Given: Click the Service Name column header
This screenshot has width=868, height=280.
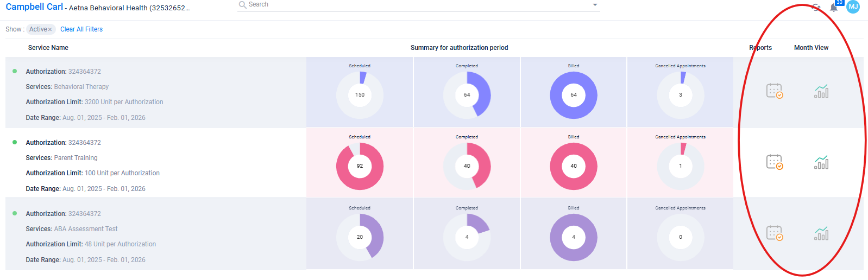Looking at the screenshot, I should 48,48.
